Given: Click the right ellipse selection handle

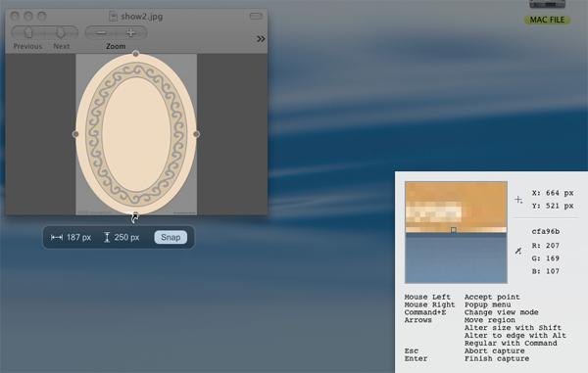Looking at the screenshot, I should pos(196,134).
